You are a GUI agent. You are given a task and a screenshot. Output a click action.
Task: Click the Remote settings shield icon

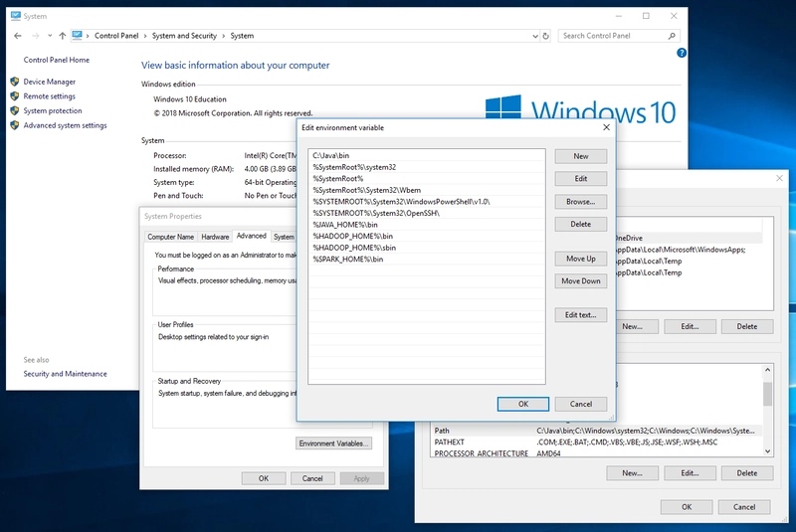click(15, 96)
